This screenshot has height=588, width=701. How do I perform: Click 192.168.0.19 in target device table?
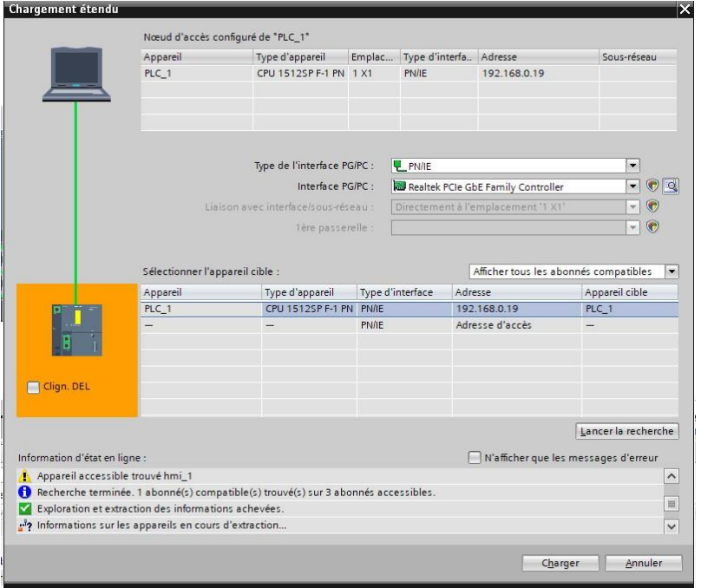517,309
